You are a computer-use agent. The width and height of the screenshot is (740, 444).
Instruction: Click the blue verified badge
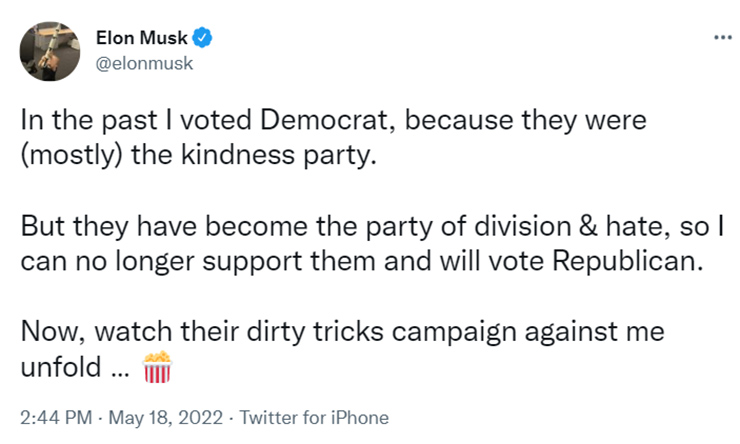[x=202, y=39]
